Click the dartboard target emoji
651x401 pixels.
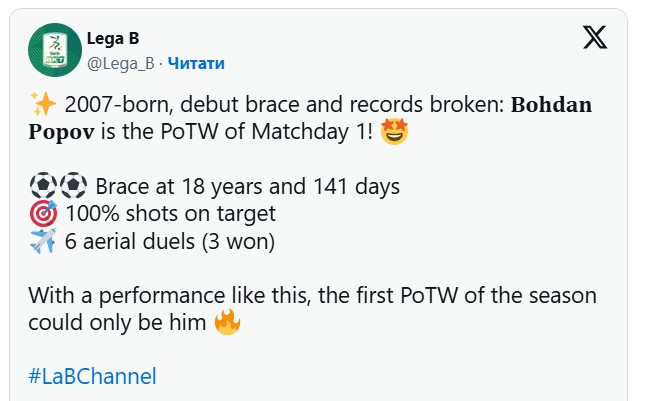44,213
